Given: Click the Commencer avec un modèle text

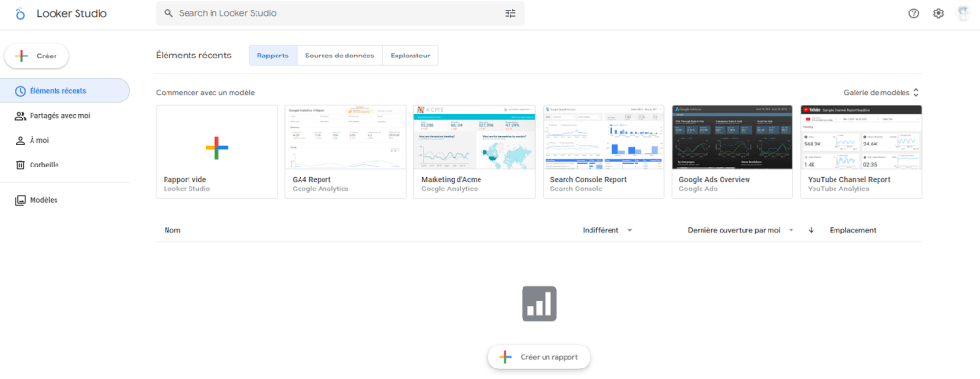Looking at the screenshot, I should pos(206,93).
